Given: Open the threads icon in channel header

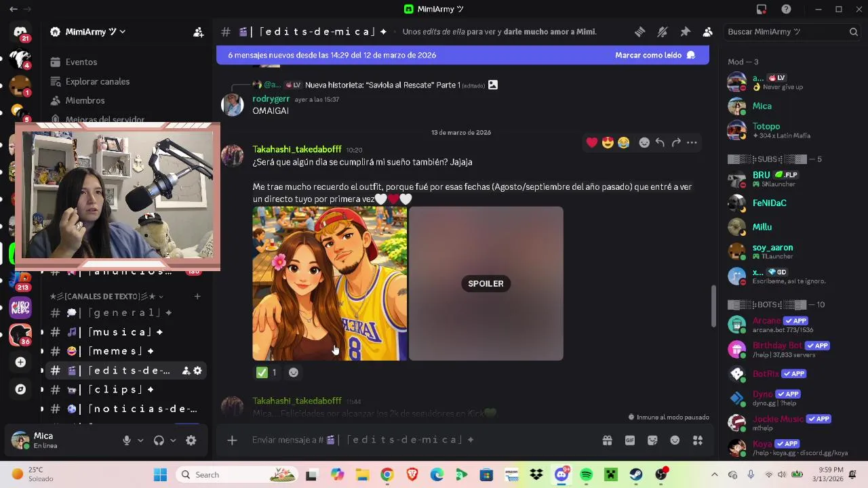Looking at the screenshot, I should pyautogui.click(x=639, y=32).
